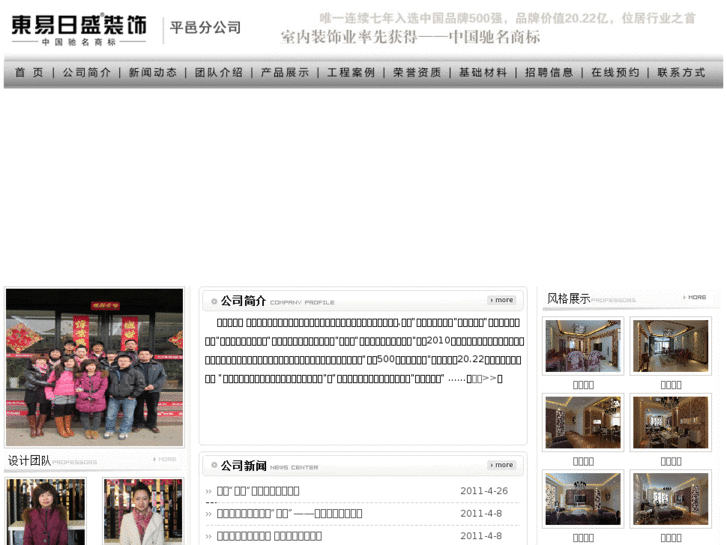Open the team group photo
This screenshot has height=545, width=727.
coord(95,367)
